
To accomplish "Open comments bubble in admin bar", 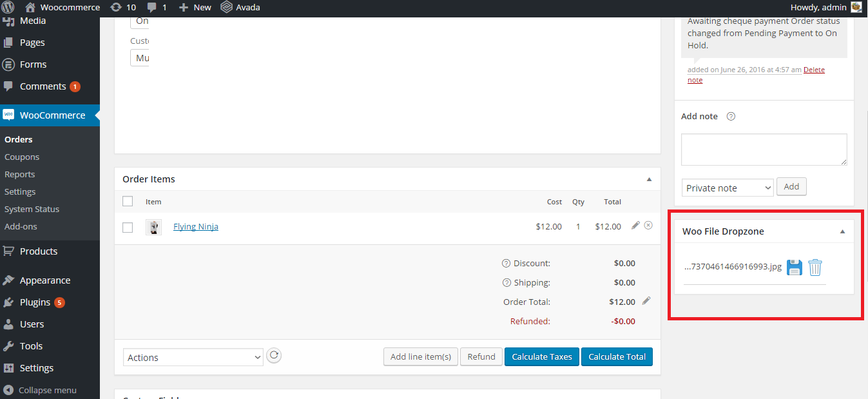I will click(x=157, y=7).
